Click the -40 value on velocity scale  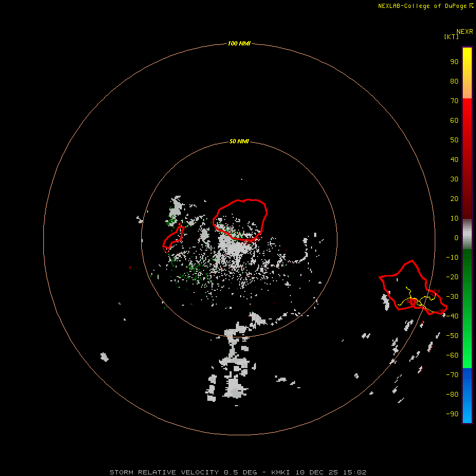452,316
